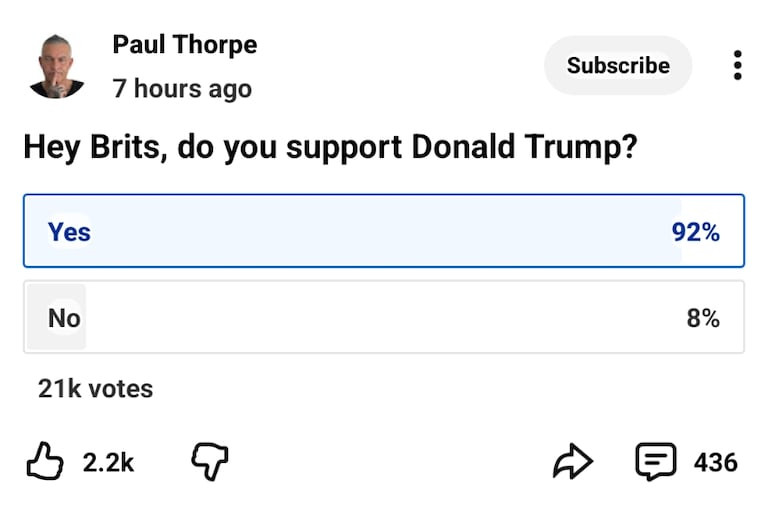Click the "7 hours ago" timestamp
This screenshot has height=512, width=768.
182,88
